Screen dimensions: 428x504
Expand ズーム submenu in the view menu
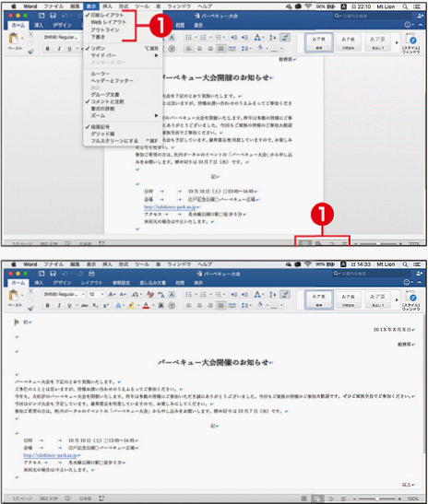[123, 115]
